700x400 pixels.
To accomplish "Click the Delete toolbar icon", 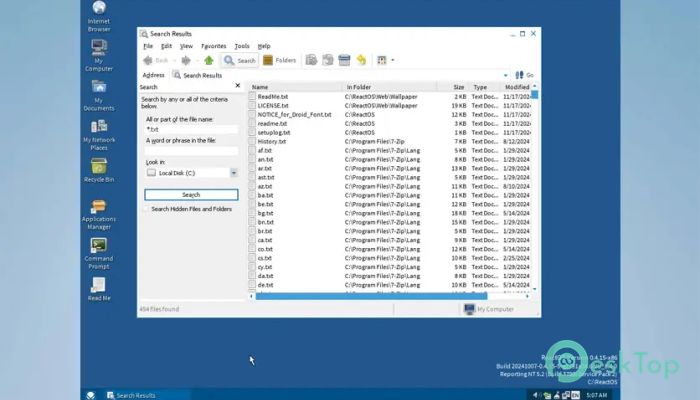I will tap(344, 60).
